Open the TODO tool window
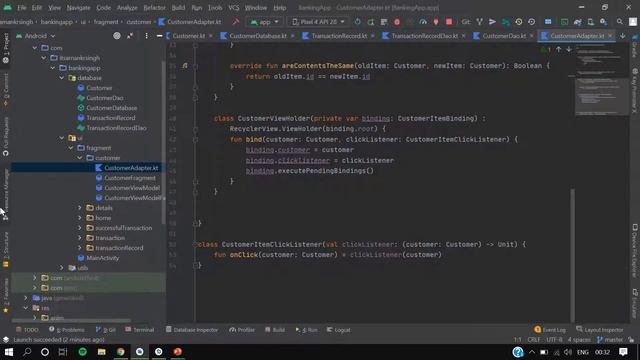Screen dimensions: 640x360 tap(27, 330)
